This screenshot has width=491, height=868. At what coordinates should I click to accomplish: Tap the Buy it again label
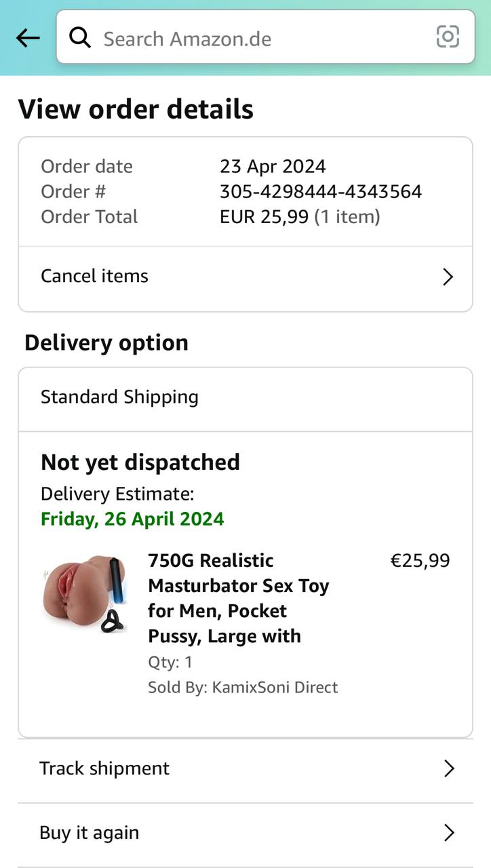(90, 833)
